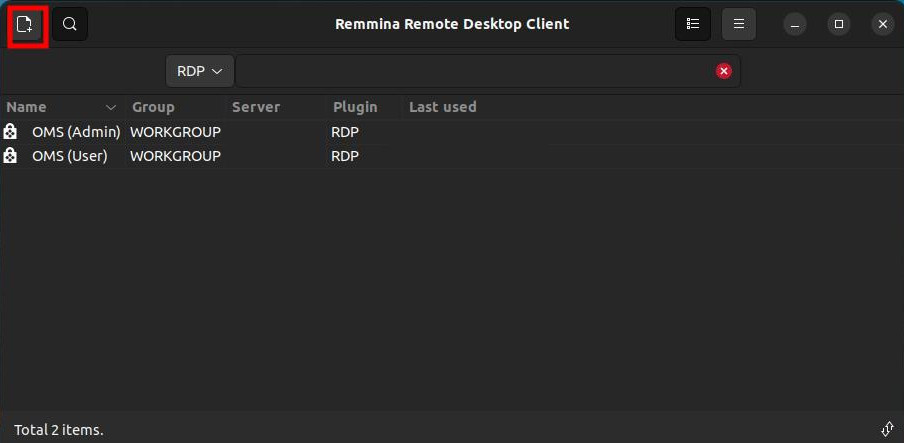Maximize the Remmina window
Screen dimensions: 904x443
tap(839, 24)
